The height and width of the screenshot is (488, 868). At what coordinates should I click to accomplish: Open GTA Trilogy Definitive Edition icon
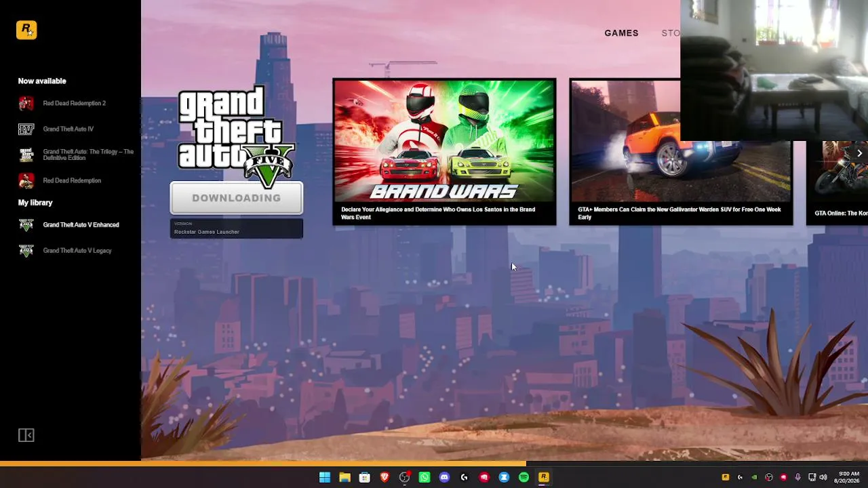26,155
